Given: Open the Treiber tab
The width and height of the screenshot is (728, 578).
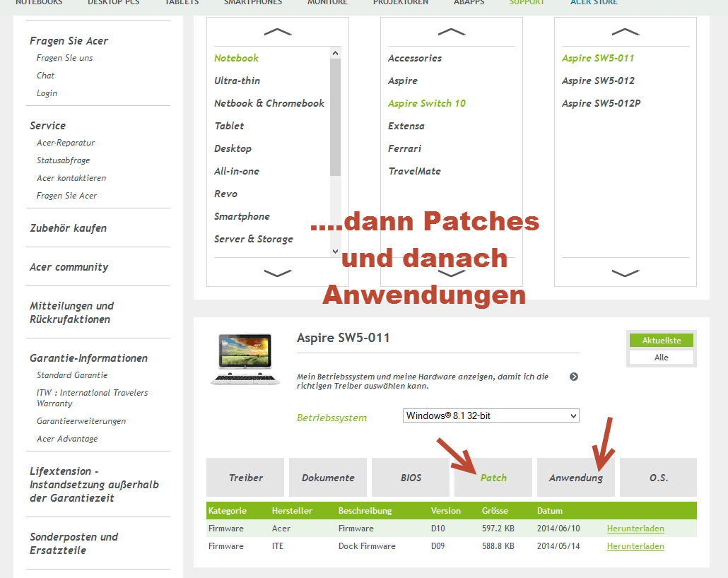Looking at the screenshot, I should (245, 477).
